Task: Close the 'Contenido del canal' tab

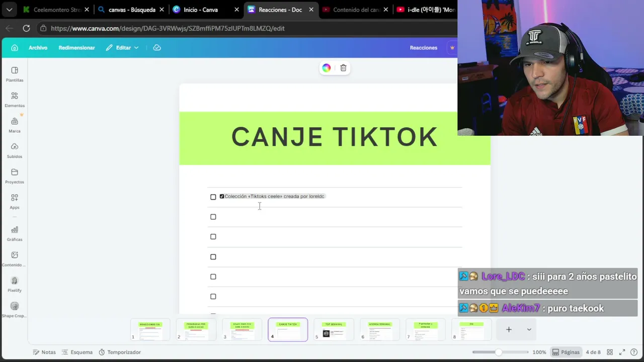Action: click(386, 10)
